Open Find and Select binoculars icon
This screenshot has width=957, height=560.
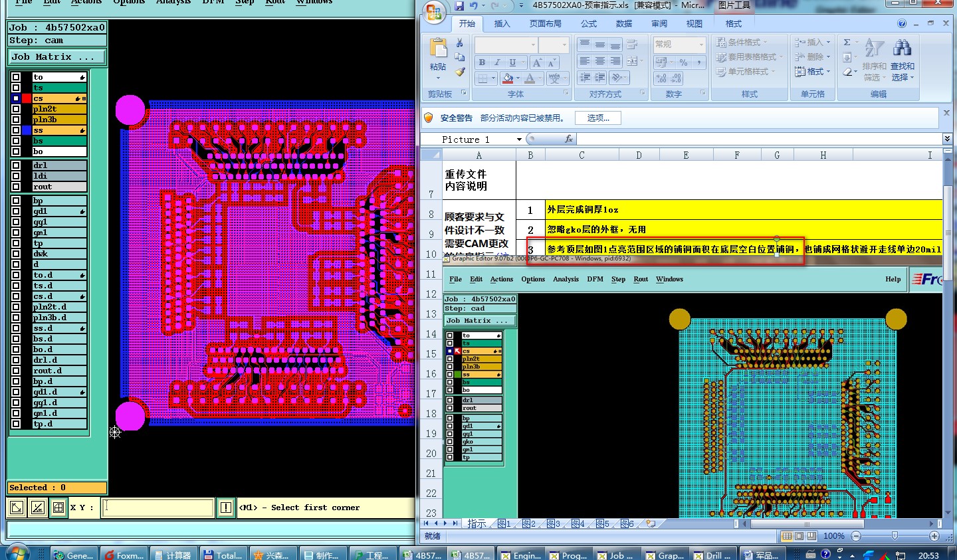(902, 48)
